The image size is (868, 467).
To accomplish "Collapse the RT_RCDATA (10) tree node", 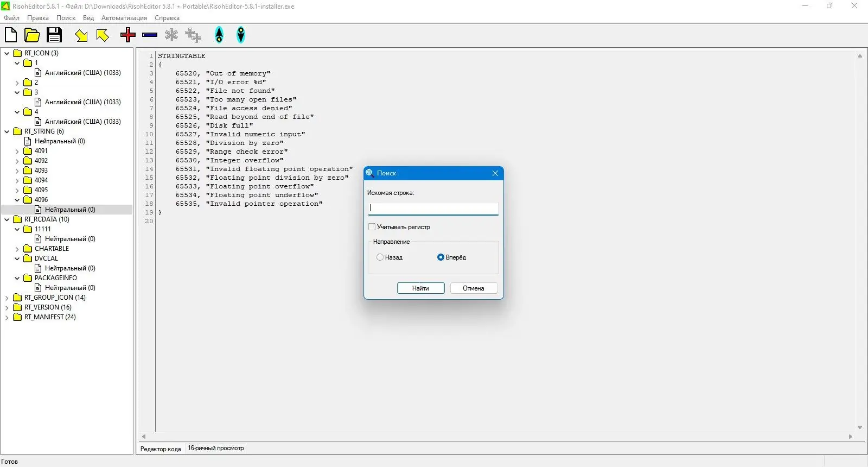I will pos(7,219).
